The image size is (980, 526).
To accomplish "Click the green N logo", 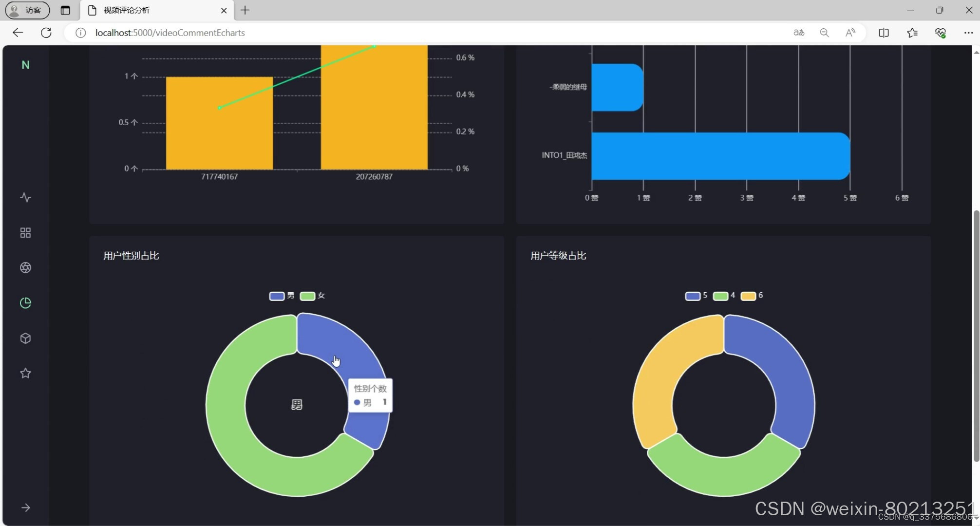I will click(x=25, y=65).
